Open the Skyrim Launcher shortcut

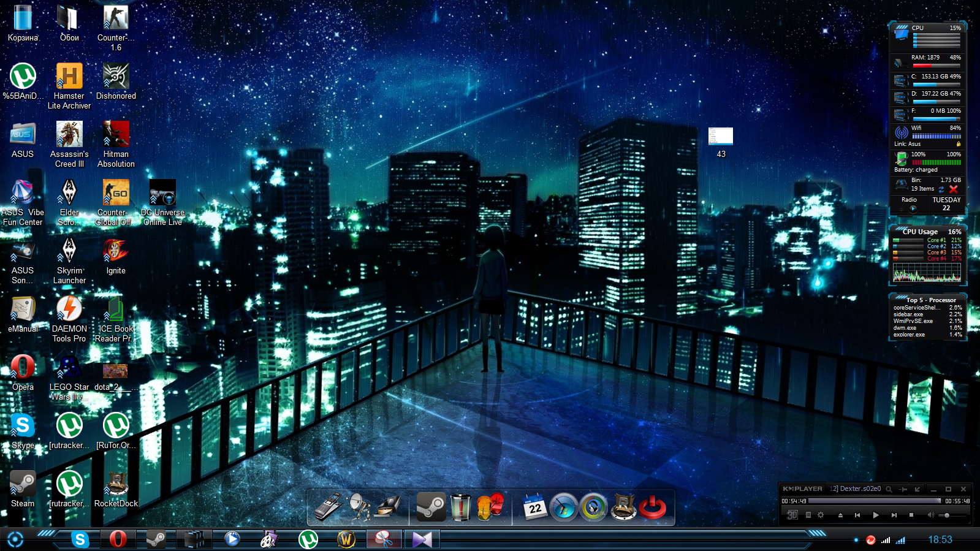[69, 260]
